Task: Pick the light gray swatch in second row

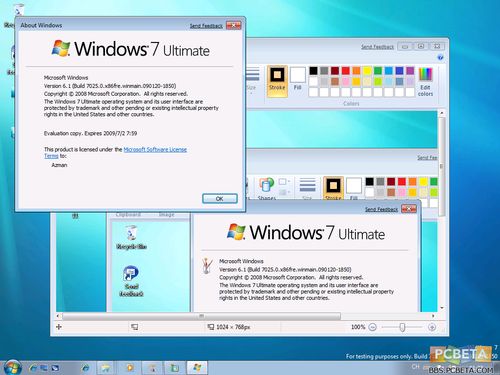Action: click(x=324, y=81)
